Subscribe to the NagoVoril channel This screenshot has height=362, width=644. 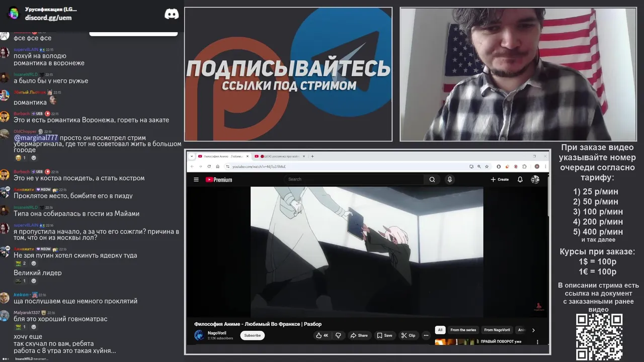253,335
